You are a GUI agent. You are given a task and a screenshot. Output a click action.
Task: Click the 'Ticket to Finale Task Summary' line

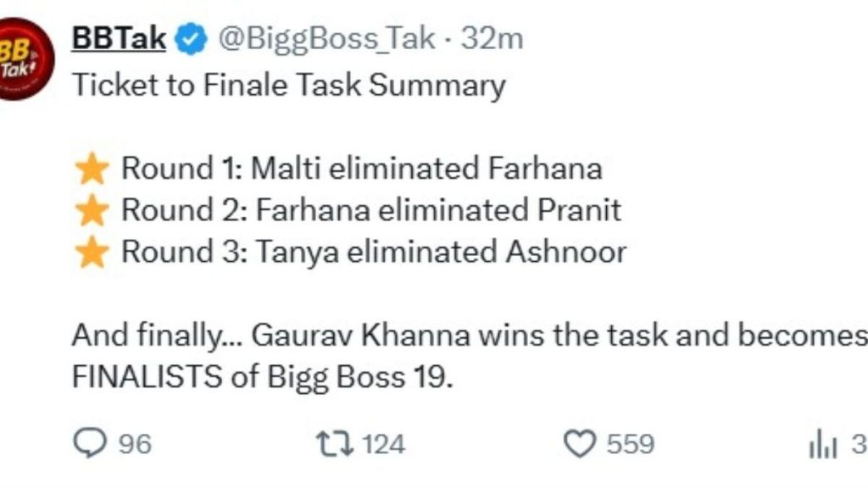pos(288,85)
